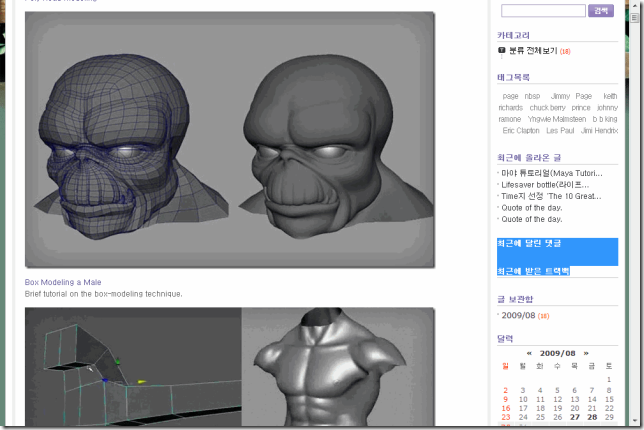This screenshot has width=644, height=430.
Task: Click red Sunday date 16
Action: pos(506,408)
